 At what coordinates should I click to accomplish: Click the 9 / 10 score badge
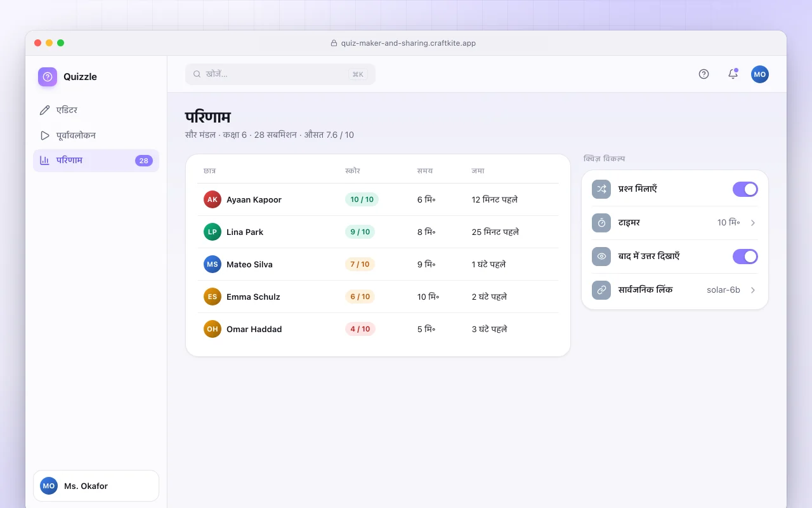tap(360, 232)
